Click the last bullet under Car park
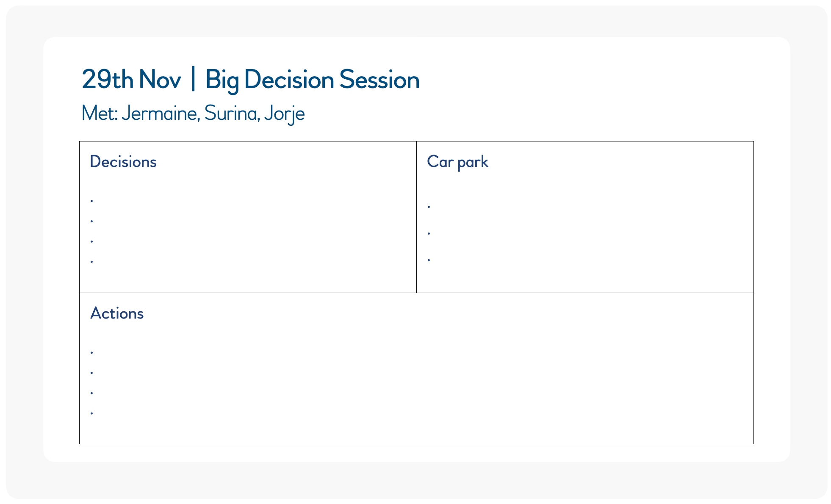 click(x=429, y=260)
